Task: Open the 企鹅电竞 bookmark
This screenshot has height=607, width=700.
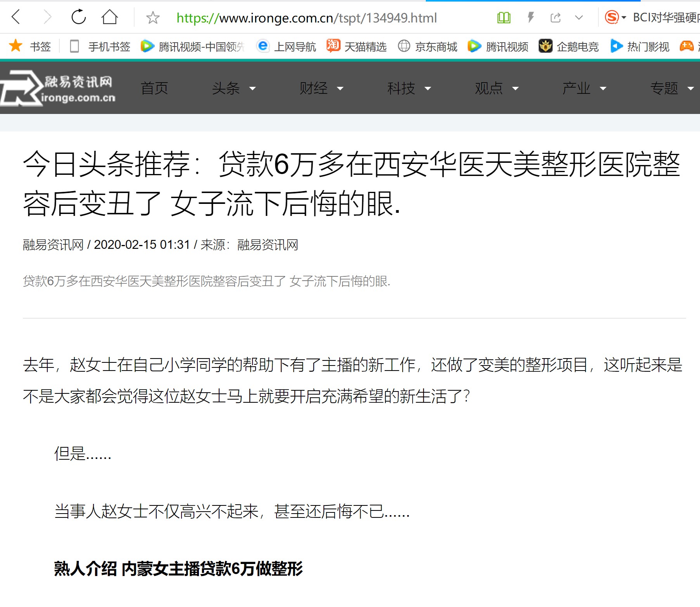Action: coord(569,47)
